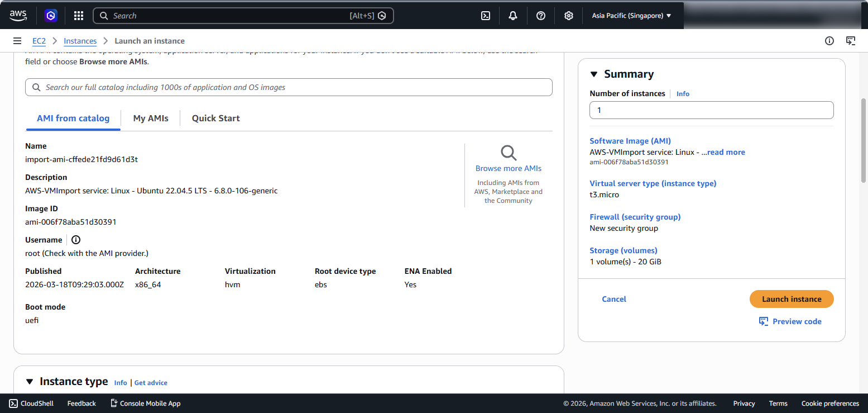Open the Preview code link
This screenshot has height=413, width=868.
pos(790,321)
